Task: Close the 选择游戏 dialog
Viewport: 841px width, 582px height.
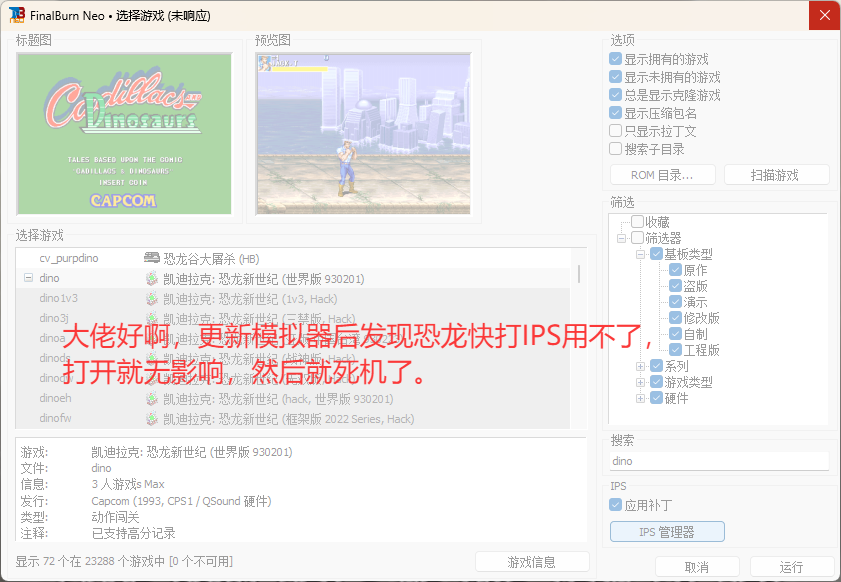Action: tap(824, 15)
